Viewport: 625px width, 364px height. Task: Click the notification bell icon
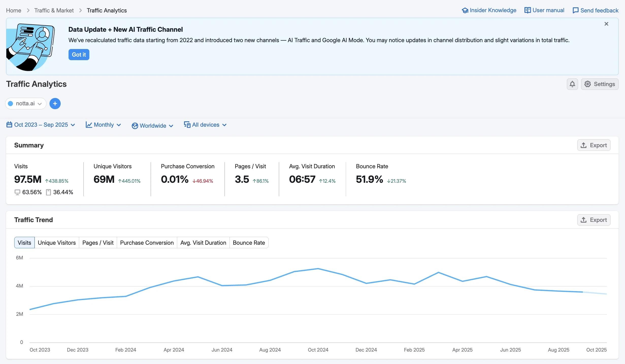coord(572,84)
